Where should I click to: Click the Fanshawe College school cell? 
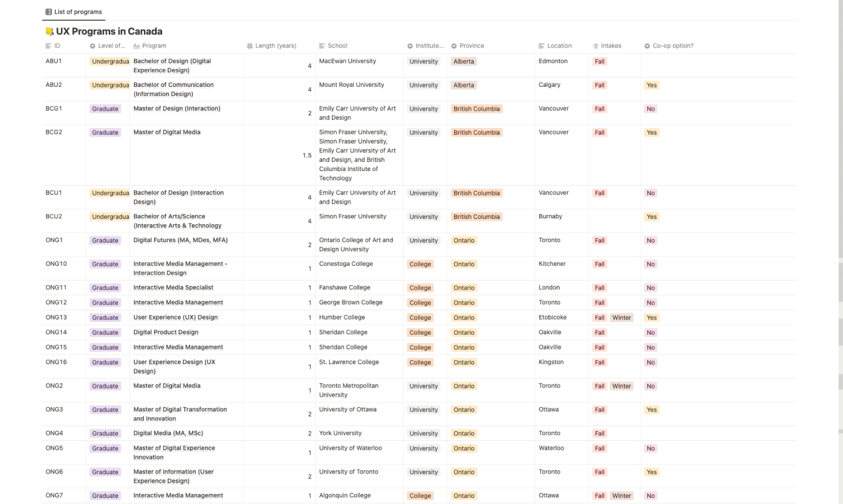[359, 288]
